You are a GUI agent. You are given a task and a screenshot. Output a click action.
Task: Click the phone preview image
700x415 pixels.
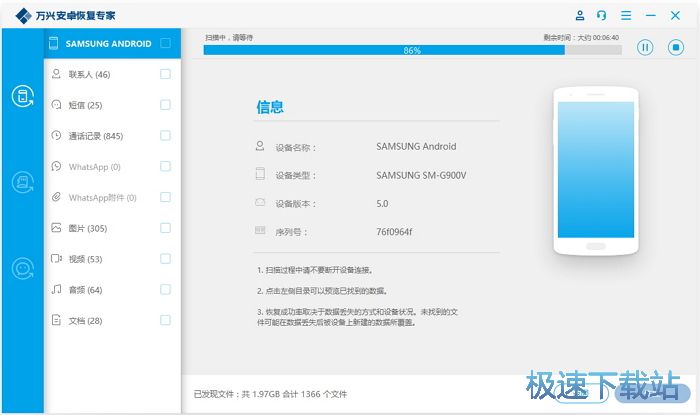[596, 171]
